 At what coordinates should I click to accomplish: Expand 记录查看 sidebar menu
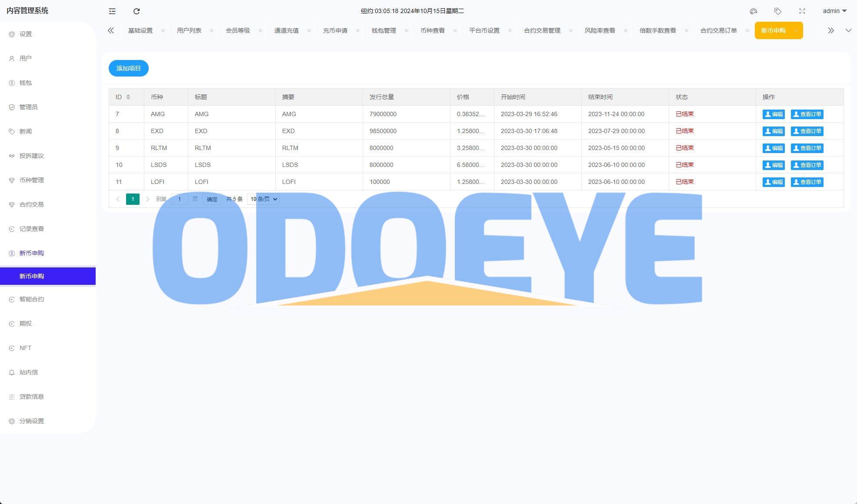pyautogui.click(x=48, y=229)
